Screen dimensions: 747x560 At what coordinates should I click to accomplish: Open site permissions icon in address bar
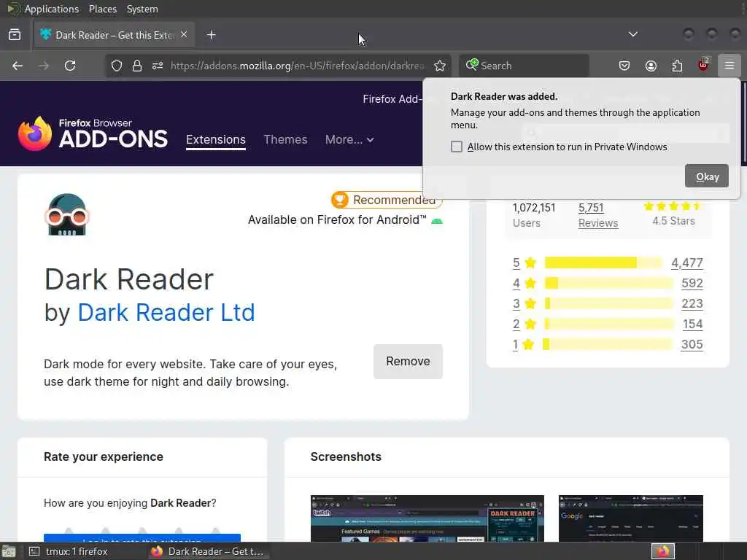pos(158,66)
